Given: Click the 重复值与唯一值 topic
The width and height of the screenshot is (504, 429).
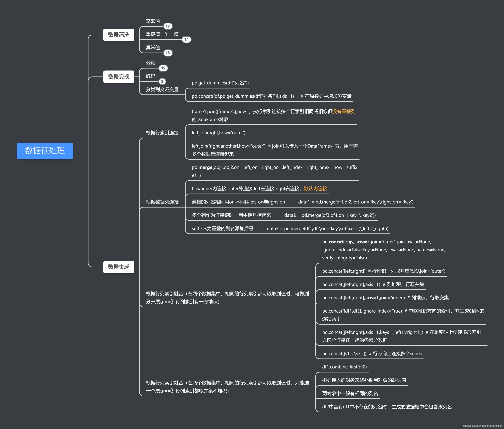Looking at the screenshot, I should (x=162, y=34).
